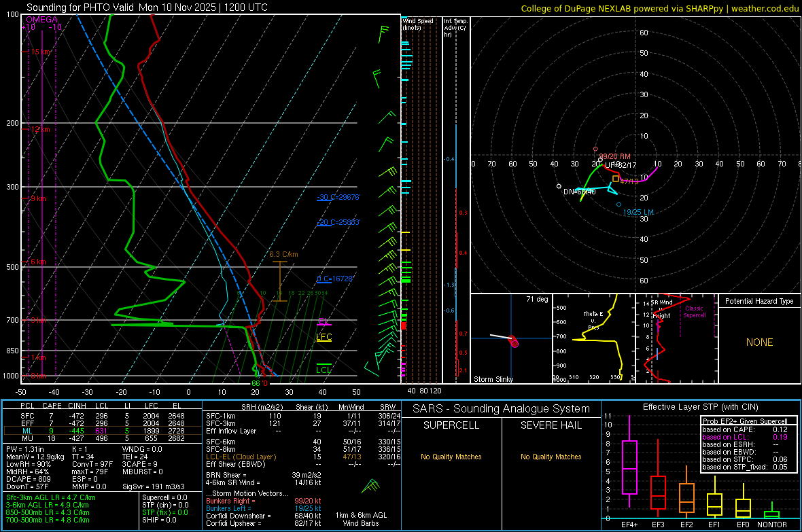
Task: Click the 'SHIP = 0.0' value
Action: tap(159, 520)
